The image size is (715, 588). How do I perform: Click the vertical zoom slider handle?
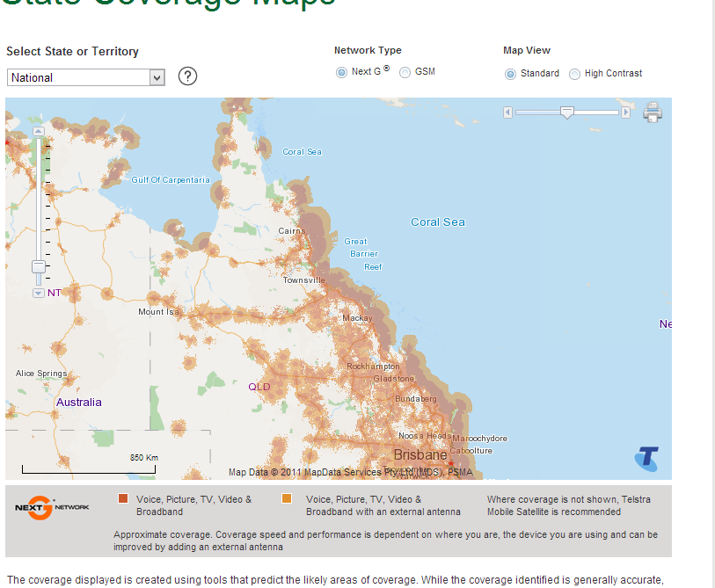click(39, 266)
